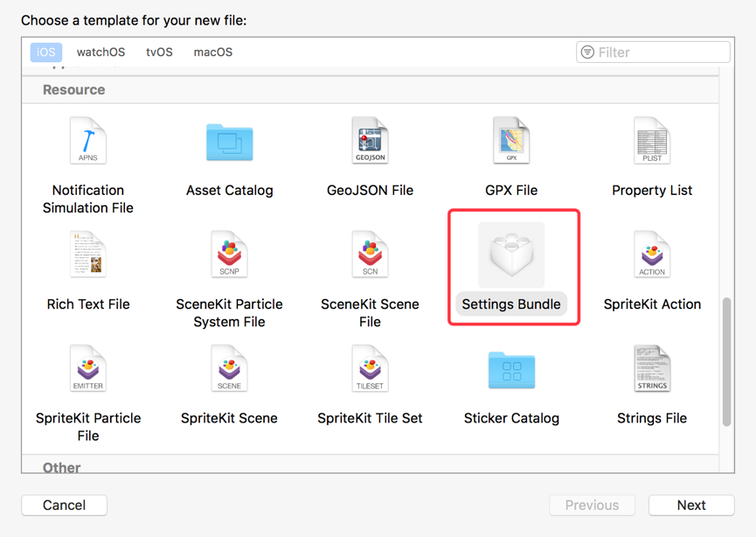Pick the SpriteKit Scene icon
This screenshot has width=756, height=537.
230,368
